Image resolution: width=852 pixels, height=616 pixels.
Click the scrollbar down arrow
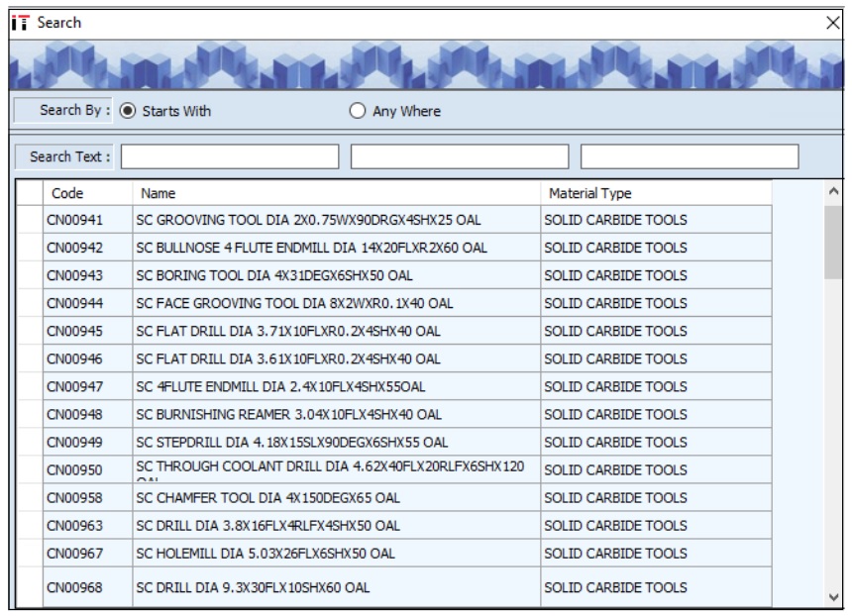pos(833,596)
